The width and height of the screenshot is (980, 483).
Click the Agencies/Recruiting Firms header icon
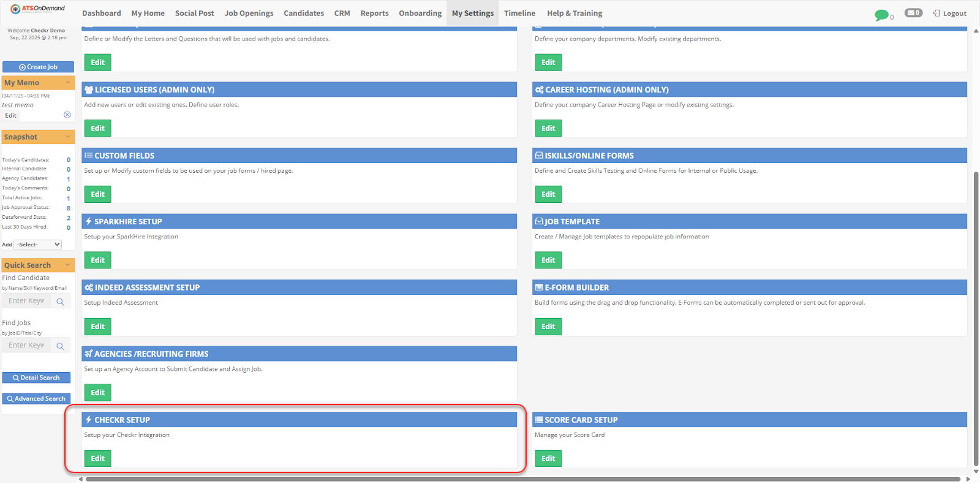click(x=89, y=354)
